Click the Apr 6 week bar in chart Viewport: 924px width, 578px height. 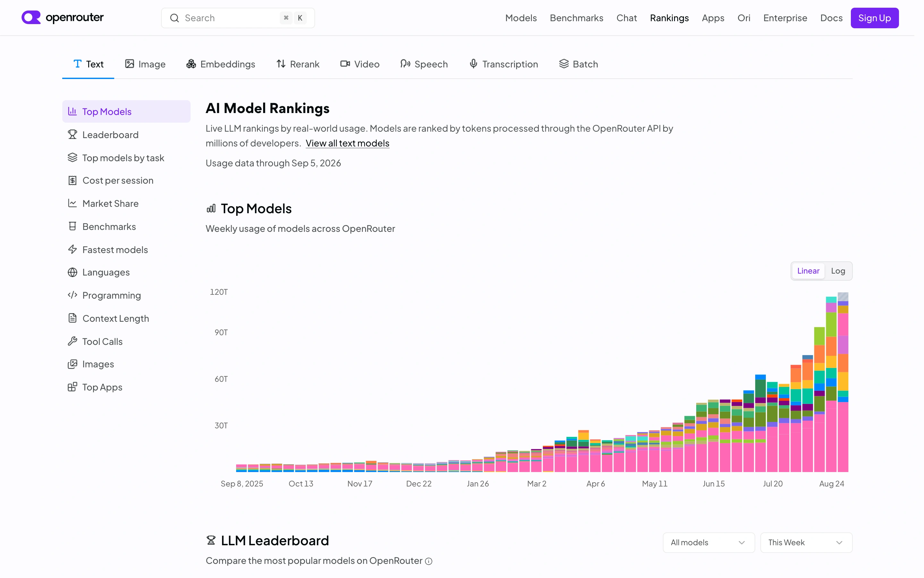coord(595,456)
